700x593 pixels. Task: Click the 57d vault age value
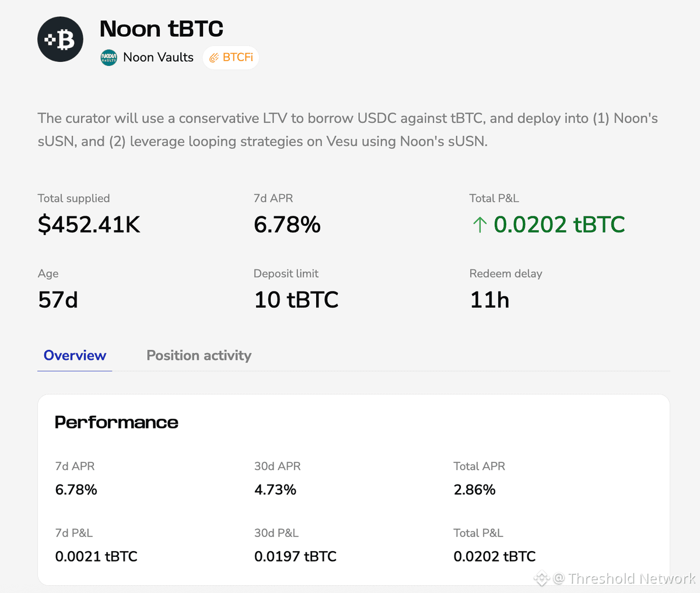click(58, 300)
